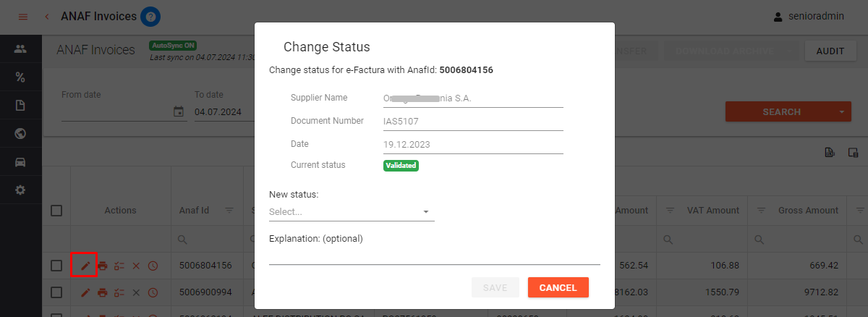868x317 pixels.
Task: Focus the optional Explanation field
Action: [435, 255]
